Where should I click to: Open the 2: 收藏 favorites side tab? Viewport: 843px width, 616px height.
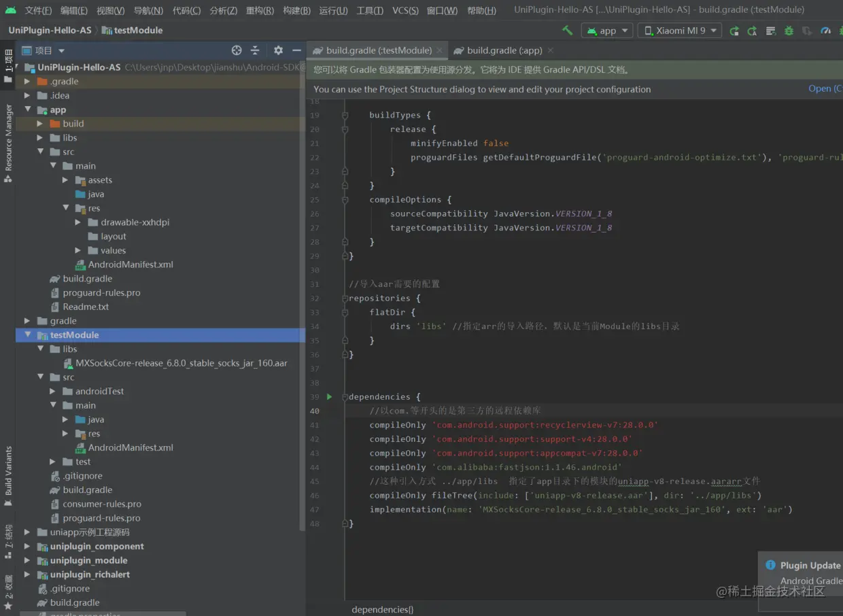[8, 592]
